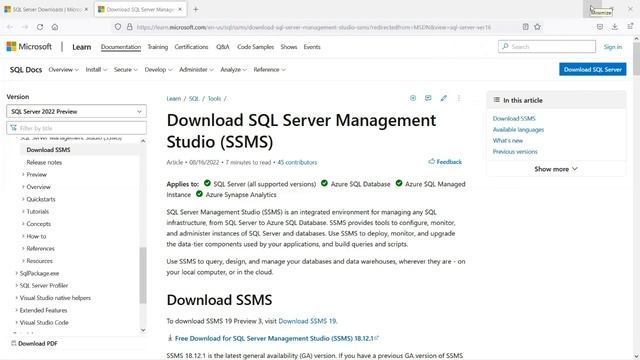Open the Version SQL Server 2022 Preview dropdown
The image size is (640, 360).
(x=76, y=111)
